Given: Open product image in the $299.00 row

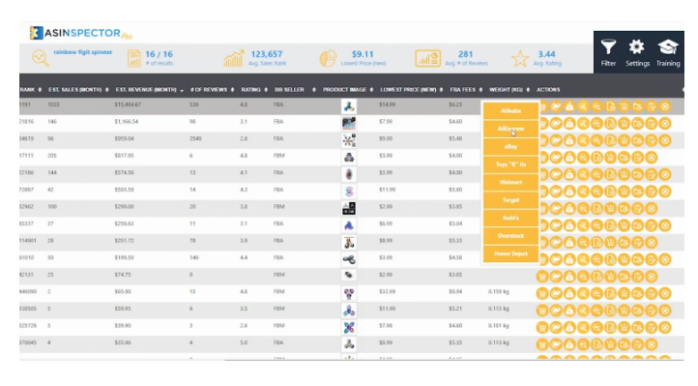Looking at the screenshot, I should pyautogui.click(x=349, y=208).
